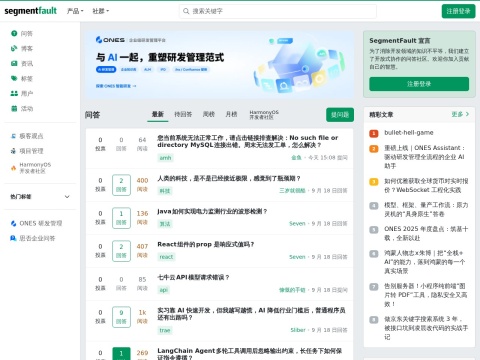Screen dimensions: 480x360
Task: Open the 社群 dropdown menu
Action: pyautogui.click(x=100, y=11)
